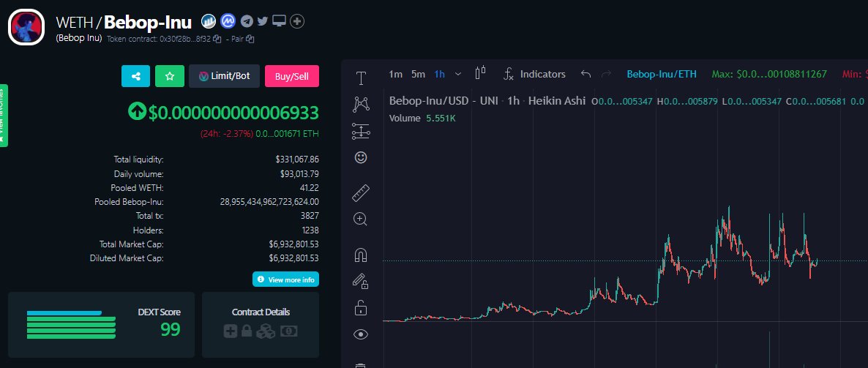Toggle Lock All Drawing Tools padlock
Image resolution: width=868 pixels, height=368 pixels.
361,308
